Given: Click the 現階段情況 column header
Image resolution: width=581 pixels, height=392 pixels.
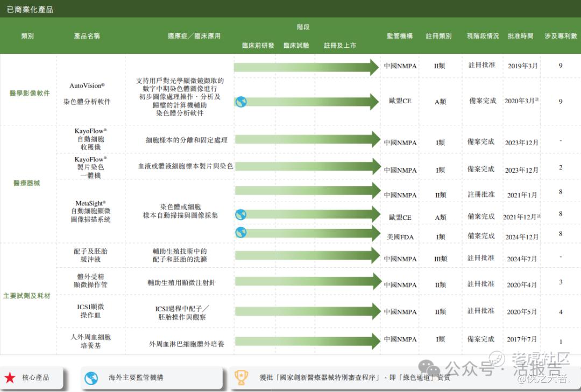Looking at the screenshot, I should coord(483,36).
